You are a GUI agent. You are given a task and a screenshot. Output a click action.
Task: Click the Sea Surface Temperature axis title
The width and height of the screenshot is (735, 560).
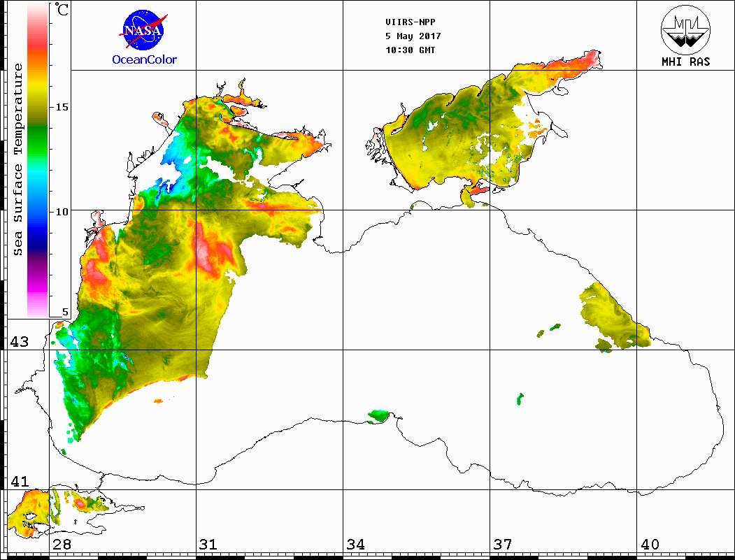(x=17, y=159)
